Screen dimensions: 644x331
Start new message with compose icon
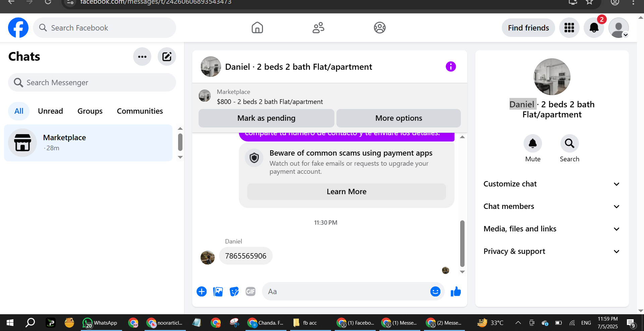pyautogui.click(x=167, y=57)
